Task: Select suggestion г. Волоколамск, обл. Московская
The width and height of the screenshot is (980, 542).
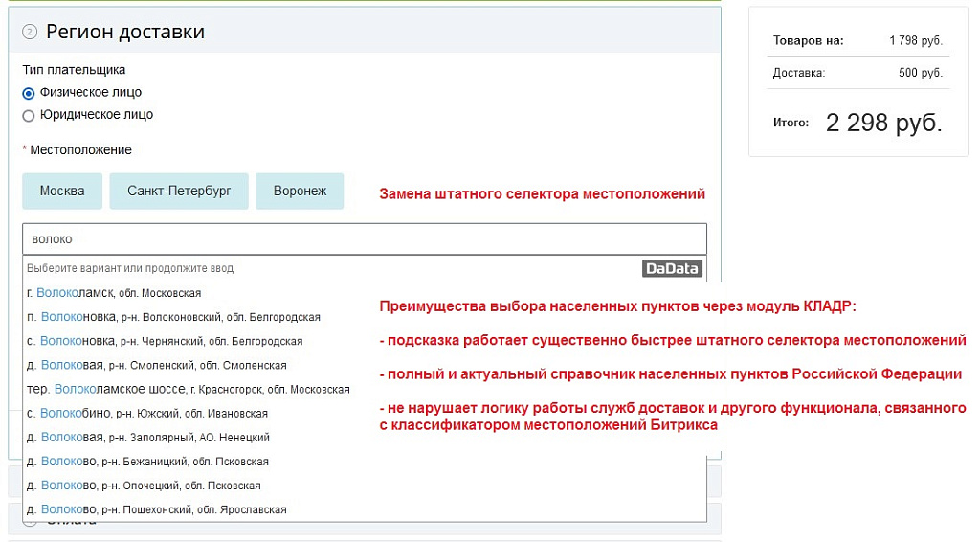Action: coord(114,292)
